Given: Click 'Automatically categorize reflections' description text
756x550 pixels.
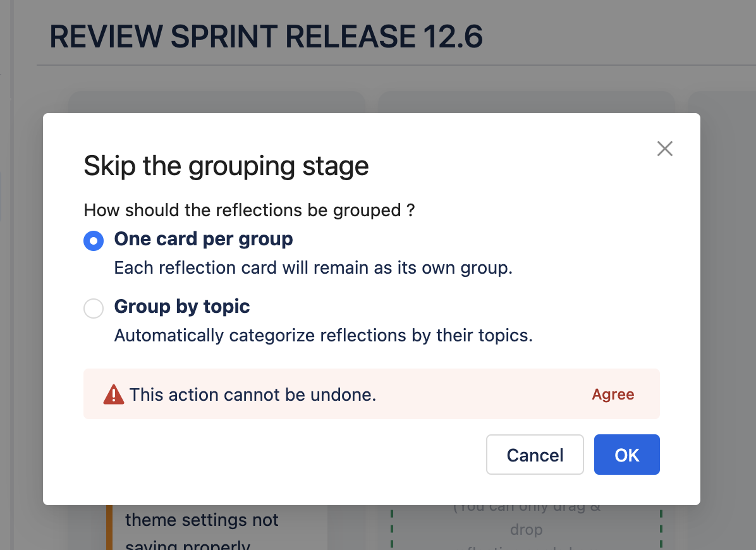Looking at the screenshot, I should (323, 335).
